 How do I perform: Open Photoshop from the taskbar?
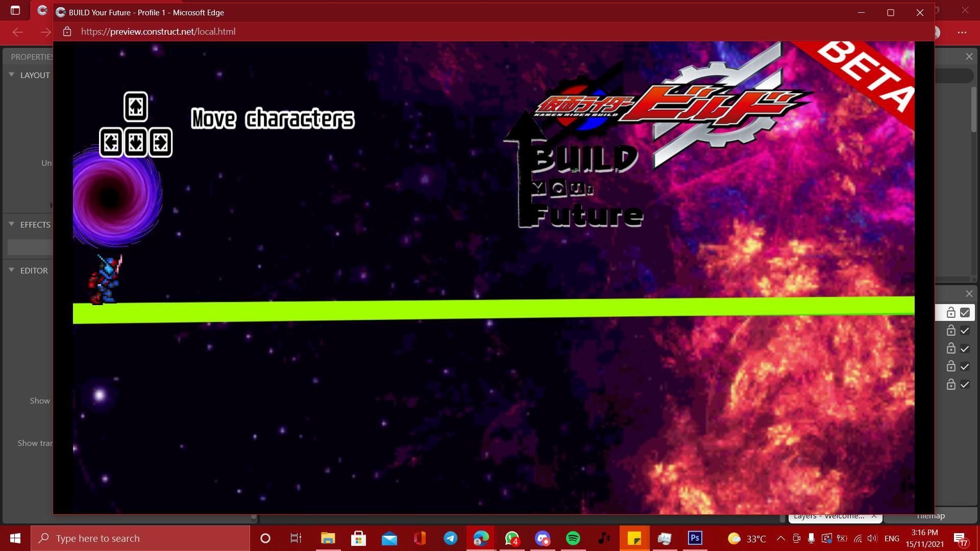[695, 538]
